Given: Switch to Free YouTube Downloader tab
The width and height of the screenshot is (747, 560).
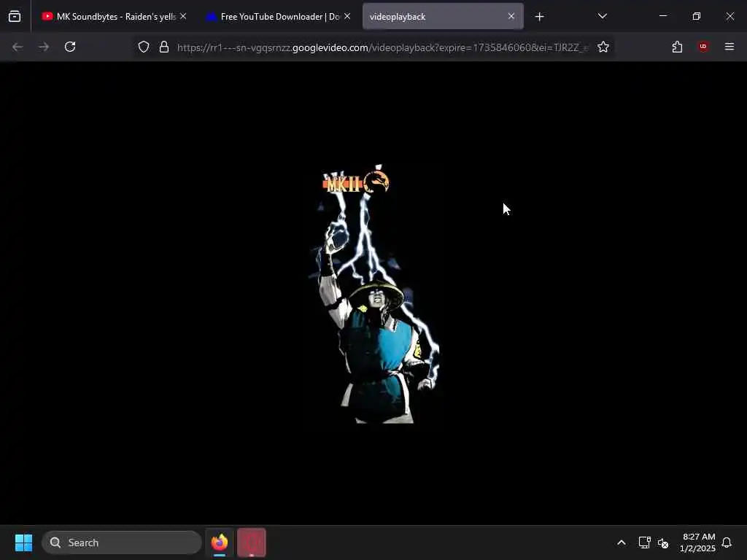Looking at the screenshot, I should click(278, 17).
